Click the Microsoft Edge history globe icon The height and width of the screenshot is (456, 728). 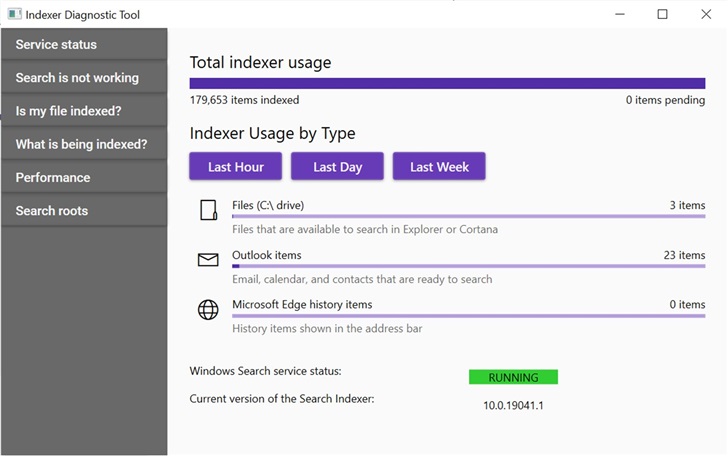tap(208, 310)
